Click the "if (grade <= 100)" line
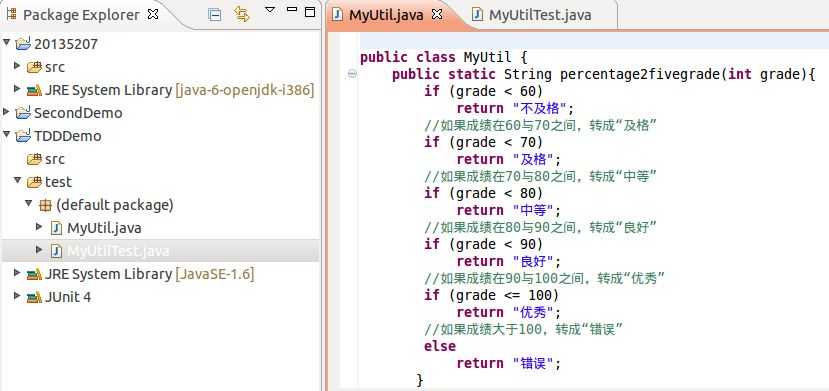Viewport: 829px width, 391px height. click(x=491, y=295)
